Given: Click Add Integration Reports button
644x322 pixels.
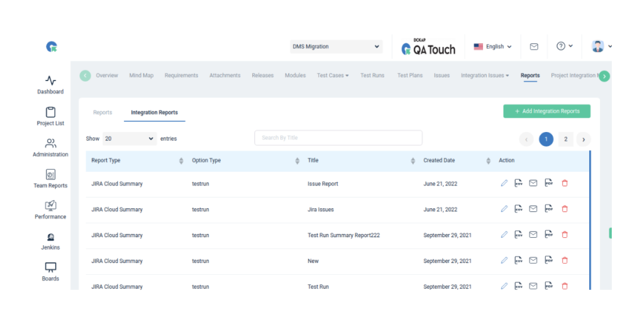Looking at the screenshot, I should click(x=547, y=111).
